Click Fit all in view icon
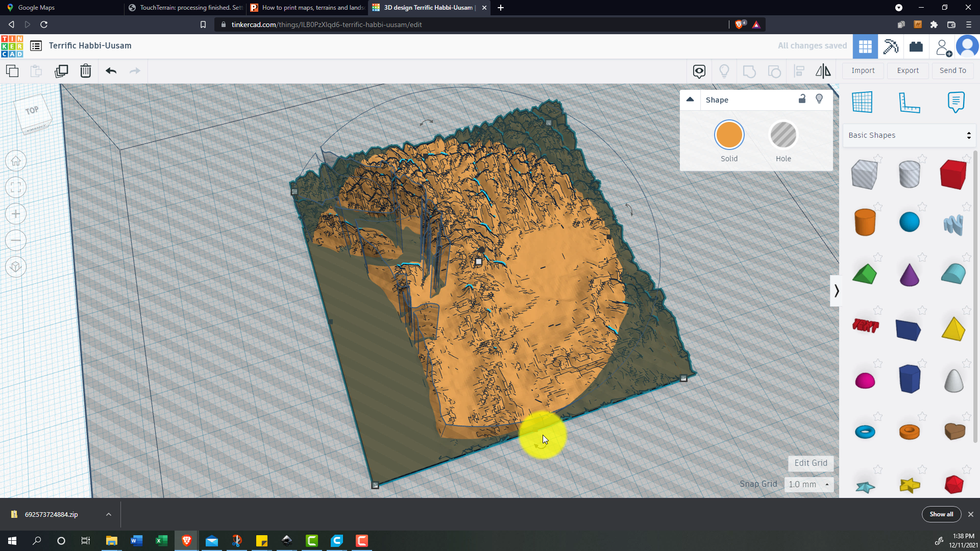The image size is (980, 551). [x=16, y=188]
